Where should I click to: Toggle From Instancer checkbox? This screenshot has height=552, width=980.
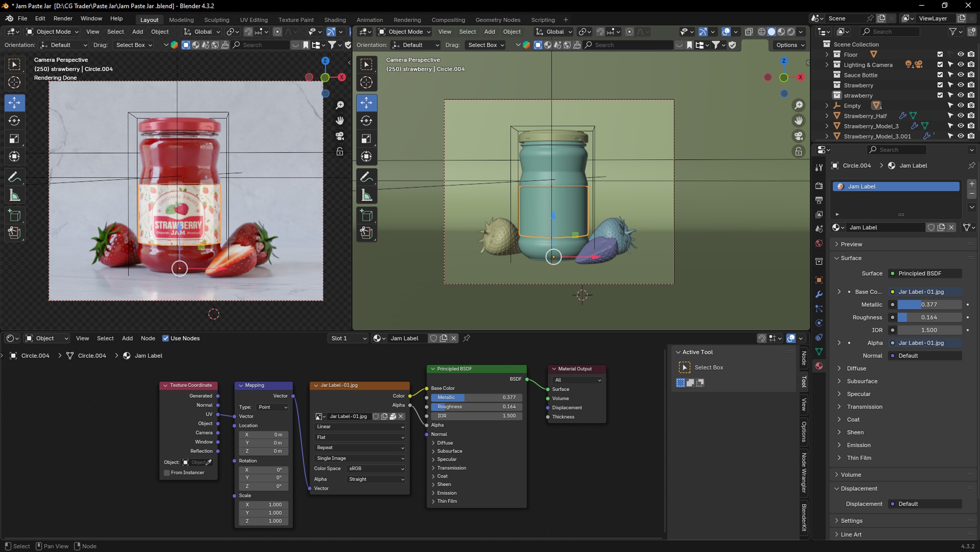click(x=167, y=473)
